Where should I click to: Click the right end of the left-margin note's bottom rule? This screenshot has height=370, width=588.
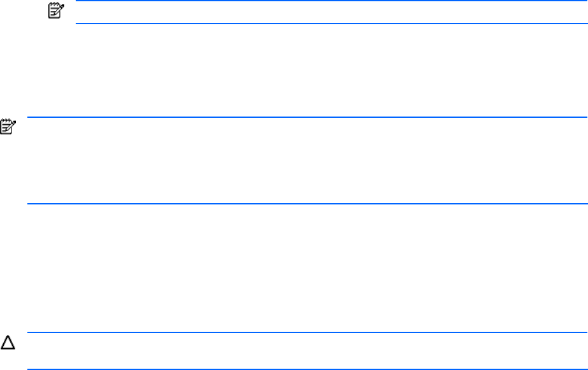point(582,204)
